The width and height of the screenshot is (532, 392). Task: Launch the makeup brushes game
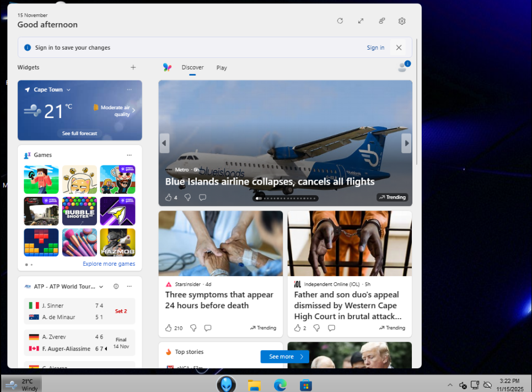click(x=79, y=243)
